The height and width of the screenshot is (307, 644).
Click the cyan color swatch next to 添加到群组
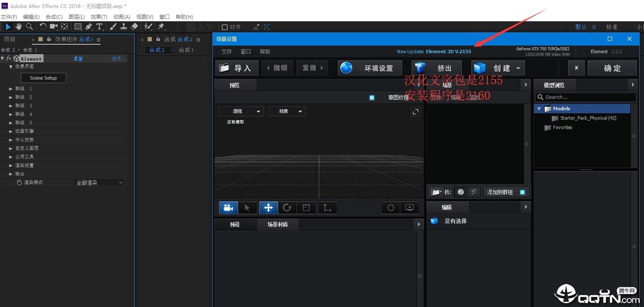522,192
